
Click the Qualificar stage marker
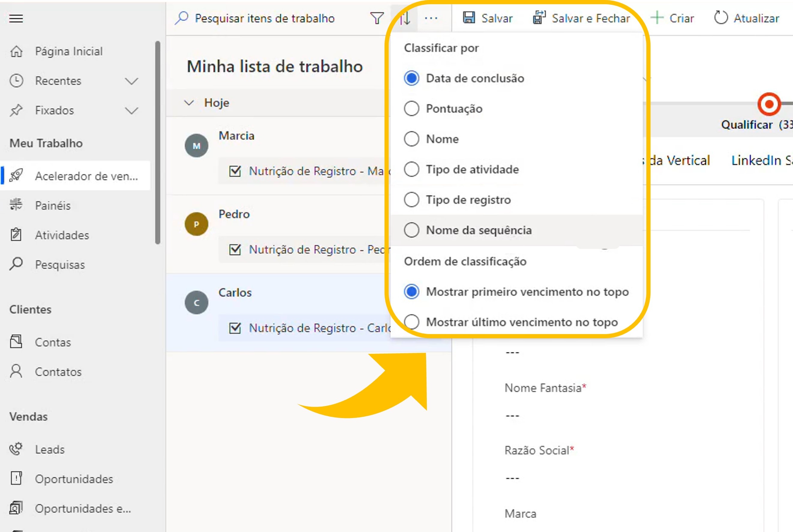pyautogui.click(x=769, y=104)
